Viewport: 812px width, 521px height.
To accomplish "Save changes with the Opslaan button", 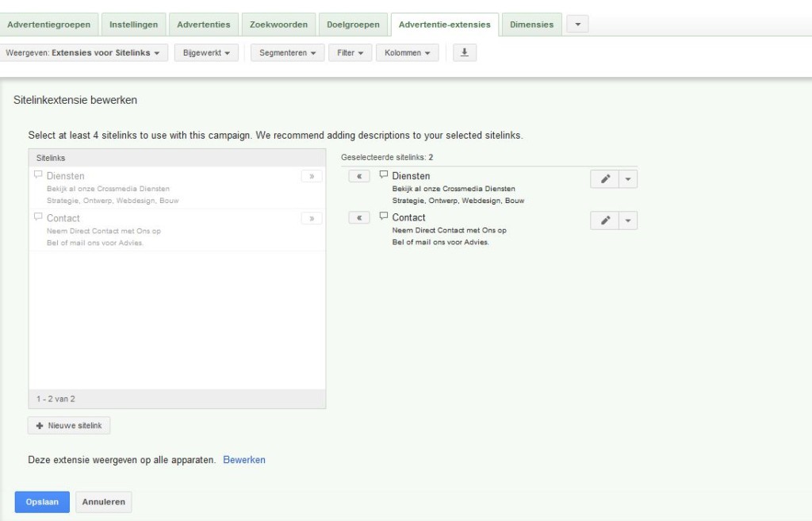I will coord(42,502).
